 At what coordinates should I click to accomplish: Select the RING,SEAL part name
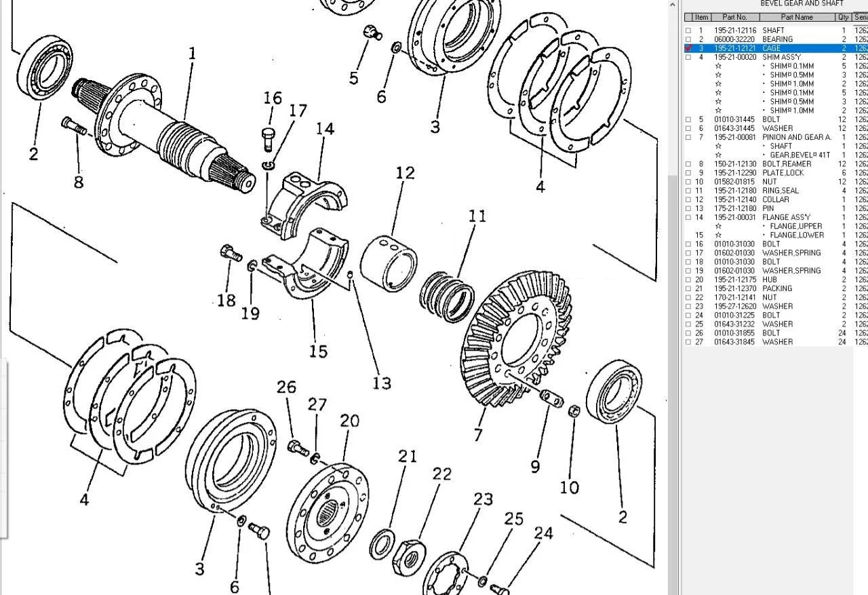(781, 191)
